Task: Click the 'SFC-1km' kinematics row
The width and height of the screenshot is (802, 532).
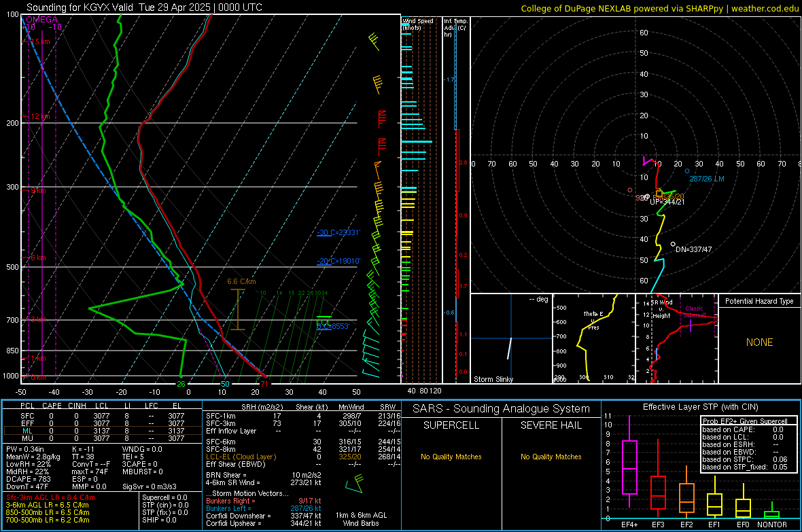Action: (x=303, y=416)
